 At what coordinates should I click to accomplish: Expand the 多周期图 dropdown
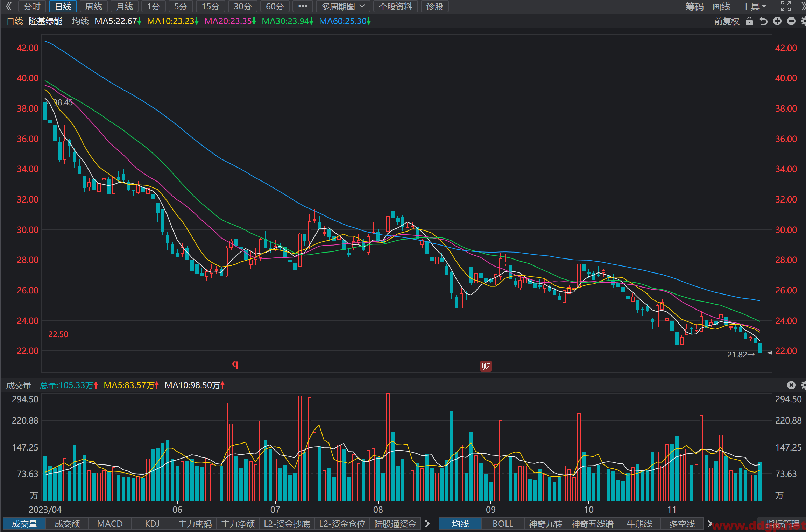343,6
